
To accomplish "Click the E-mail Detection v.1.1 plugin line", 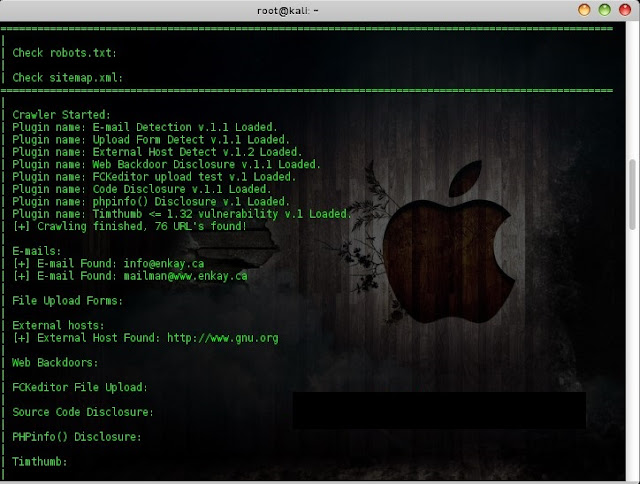I will [x=144, y=127].
